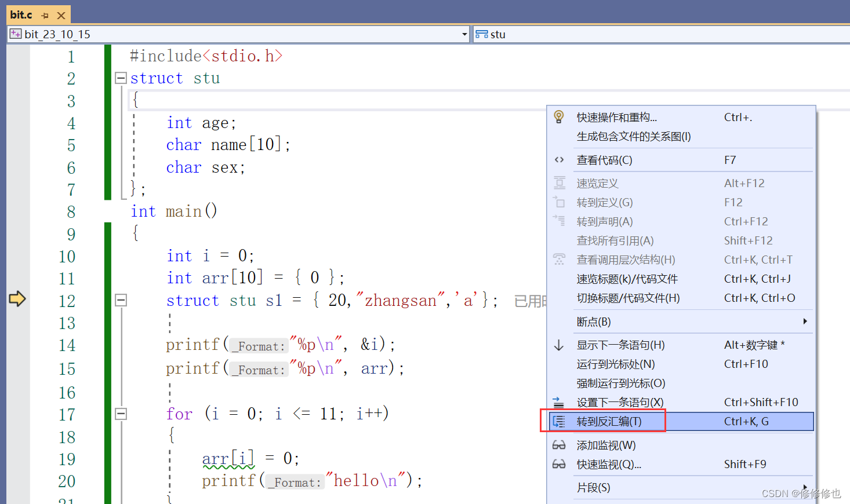Select 速览标题(K)/代码文件 entry

click(681, 279)
